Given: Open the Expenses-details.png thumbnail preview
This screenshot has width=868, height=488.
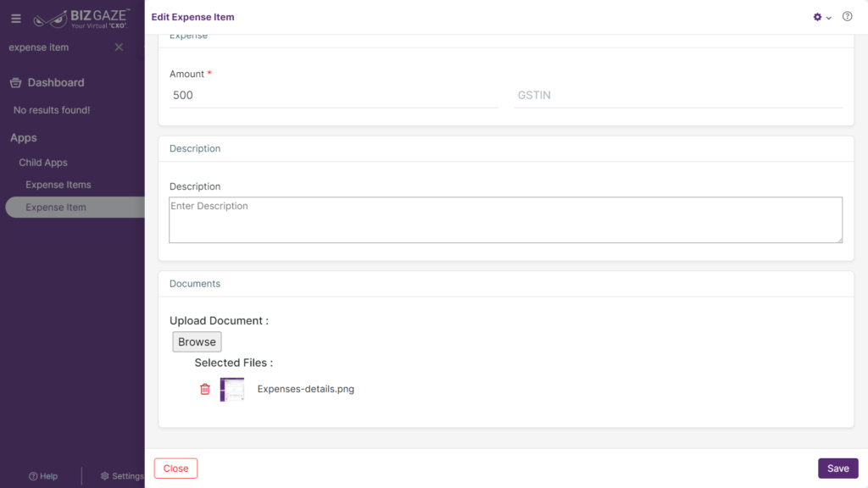Looking at the screenshot, I should click(232, 390).
